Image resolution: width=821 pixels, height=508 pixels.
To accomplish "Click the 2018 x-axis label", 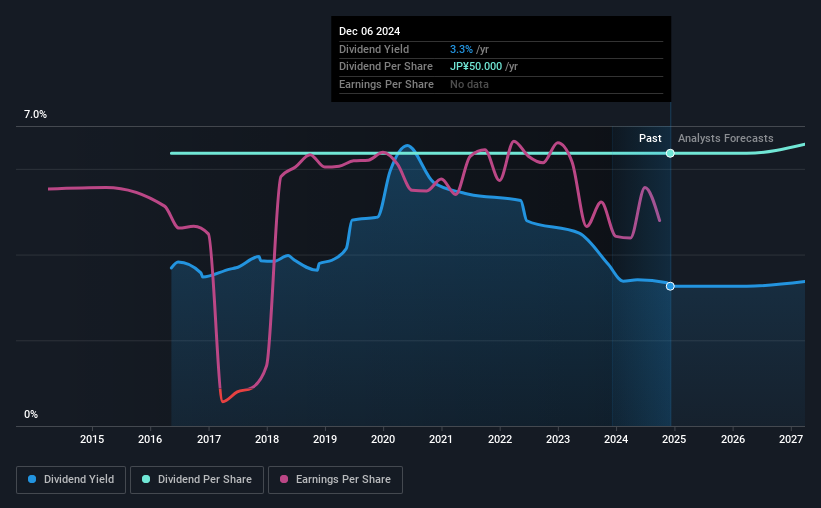I will [267, 439].
